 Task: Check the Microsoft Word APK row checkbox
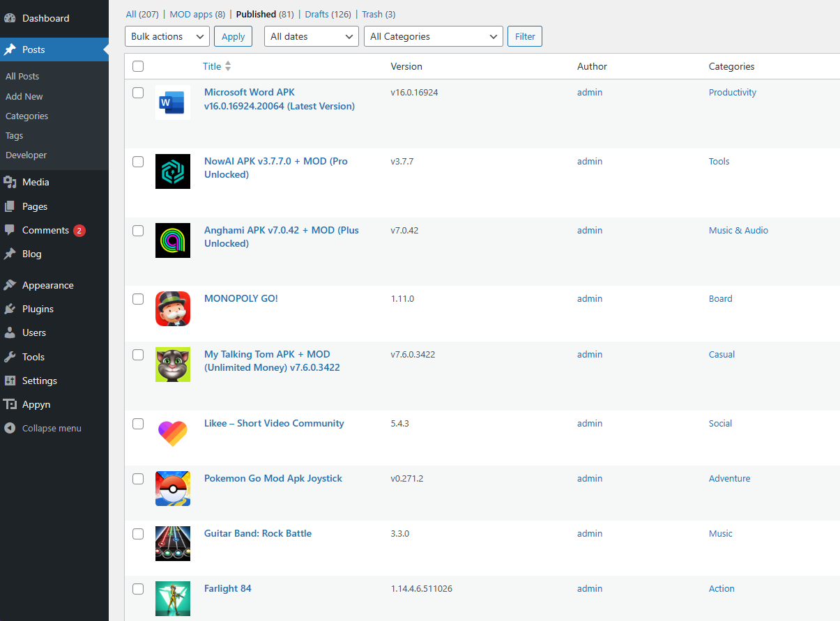[138, 93]
